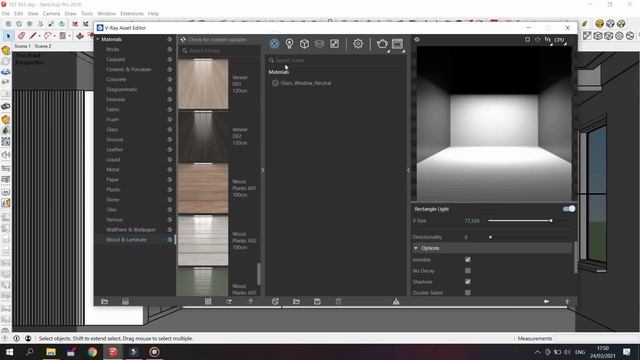Open the CPU render engine dropdown
This screenshot has width=640, height=360.
[x=560, y=40]
